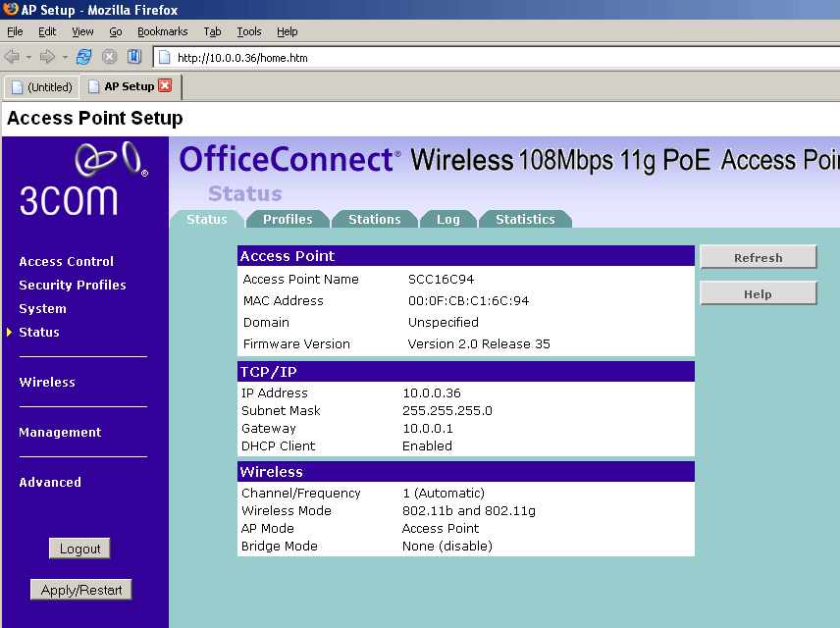The image size is (840, 628).
Task: Click the firmware value Version 2.0 Release 35
Action: (x=479, y=344)
